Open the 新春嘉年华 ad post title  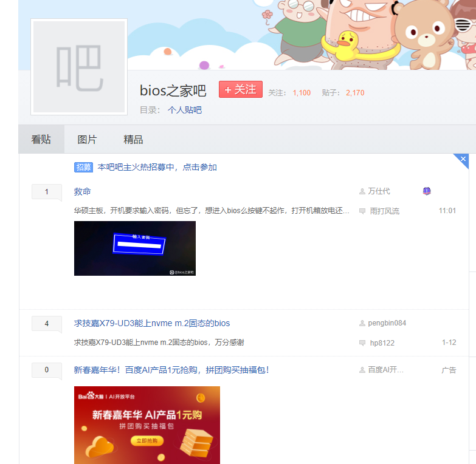[x=171, y=370]
